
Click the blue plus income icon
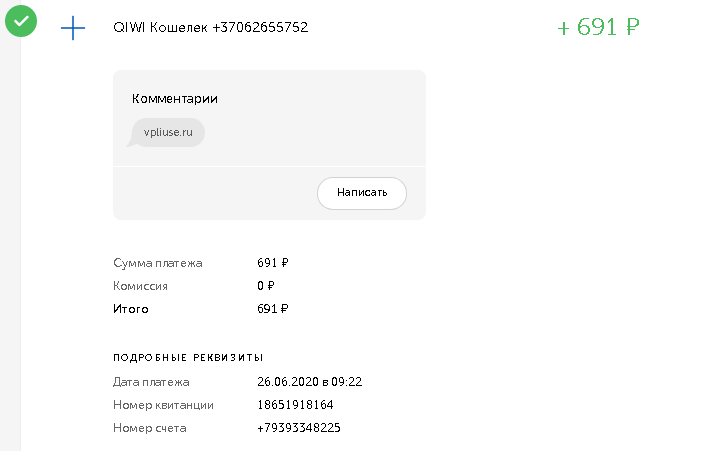point(73,28)
